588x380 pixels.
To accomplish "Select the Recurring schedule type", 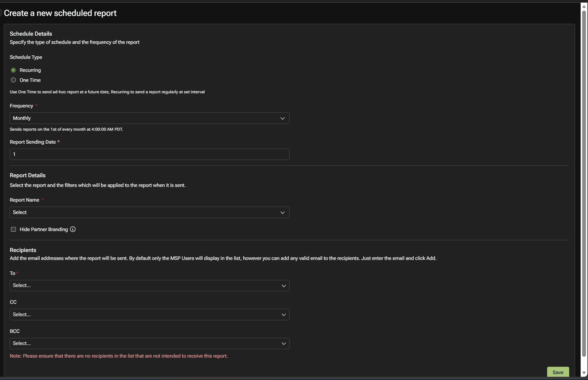I will tap(14, 70).
